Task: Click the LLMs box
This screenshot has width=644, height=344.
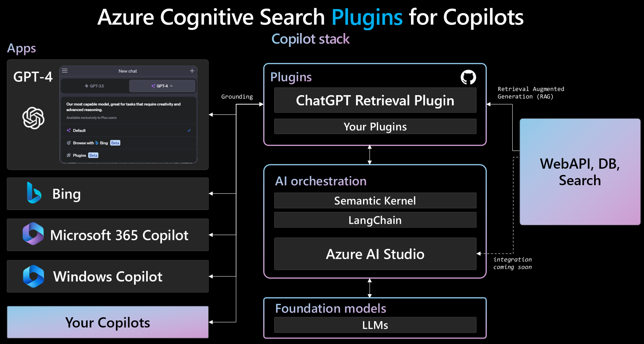Action: point(375,325)
